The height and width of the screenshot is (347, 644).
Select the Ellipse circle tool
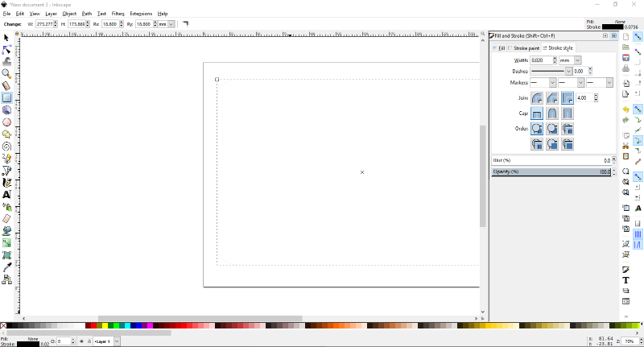pos(6,122)
